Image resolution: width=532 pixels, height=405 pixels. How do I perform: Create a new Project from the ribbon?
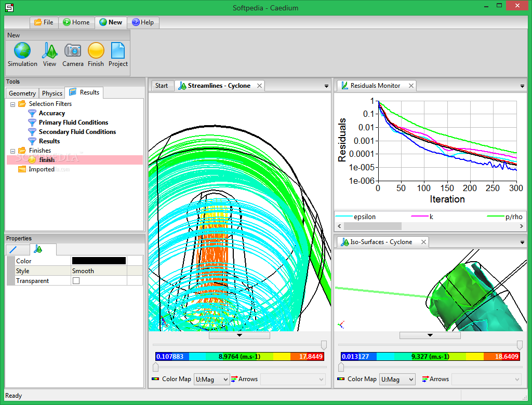[x=118, y=55]
